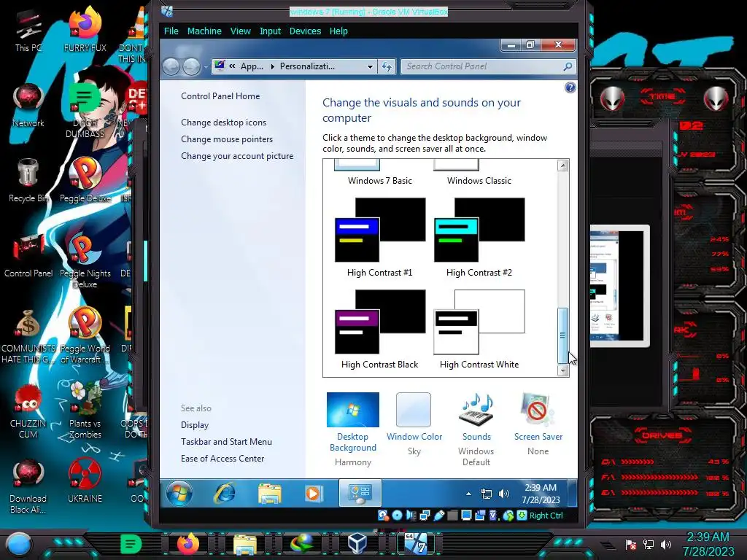Viewport: 747px width, 560px height.
Task: Open the View menu
Action: tap(240, 31)
